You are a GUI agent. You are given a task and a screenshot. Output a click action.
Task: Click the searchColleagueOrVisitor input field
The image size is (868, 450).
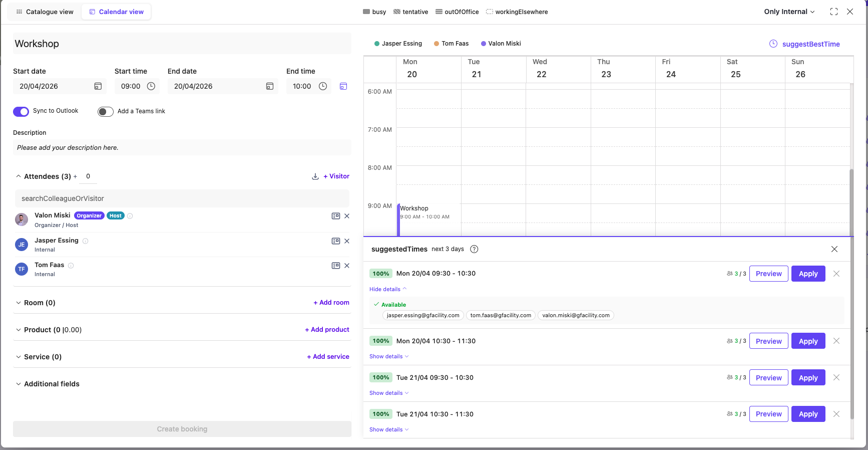[x=182, y=198]
